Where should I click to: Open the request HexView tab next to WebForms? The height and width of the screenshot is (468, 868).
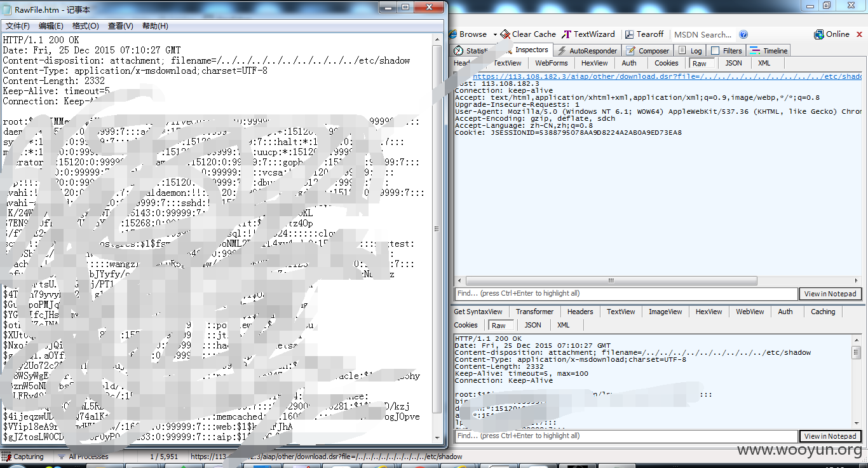(594, 63)
